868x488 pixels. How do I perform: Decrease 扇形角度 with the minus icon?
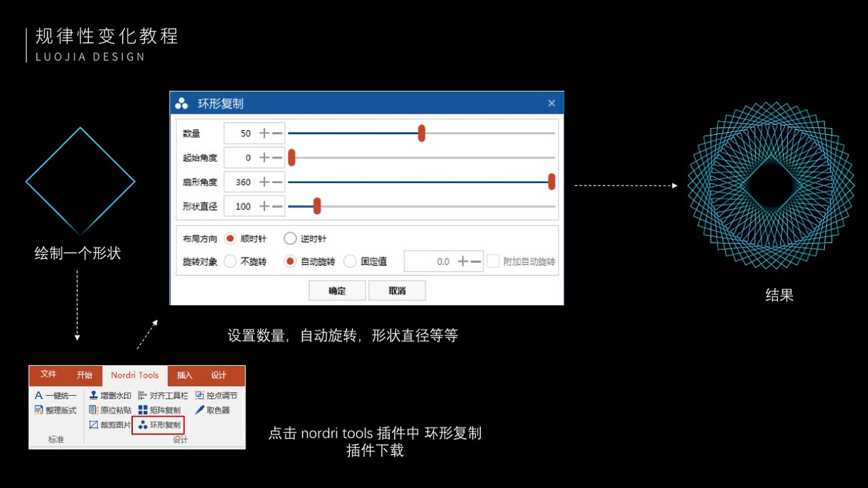coord(277,182)
